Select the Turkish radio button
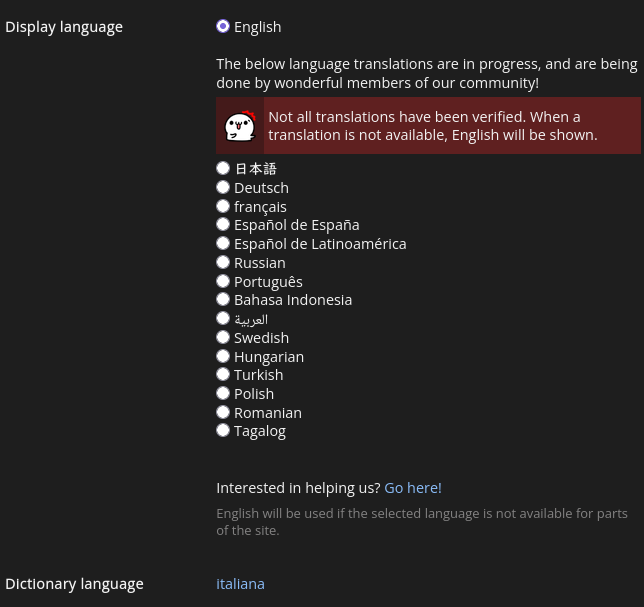 [223, 374]
